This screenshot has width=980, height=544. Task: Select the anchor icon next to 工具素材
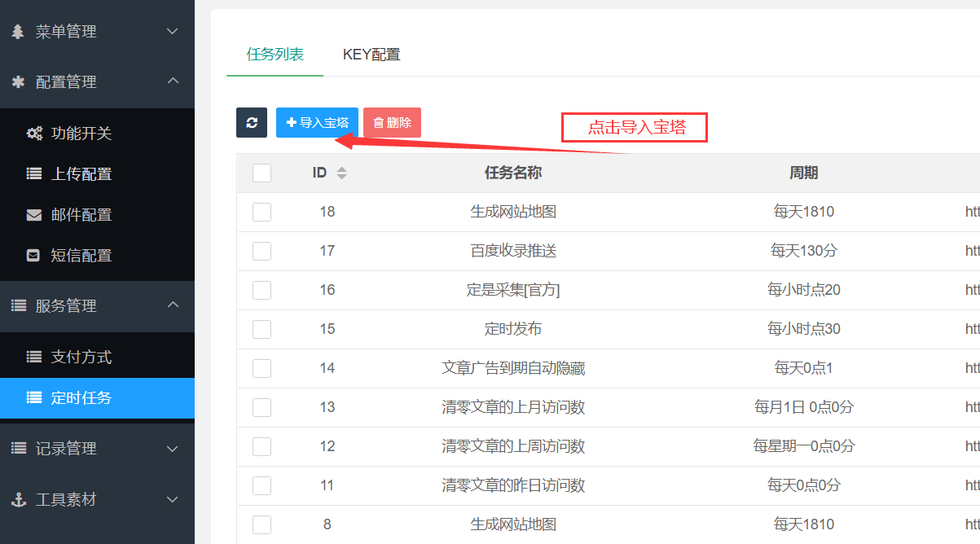(18, 499)
